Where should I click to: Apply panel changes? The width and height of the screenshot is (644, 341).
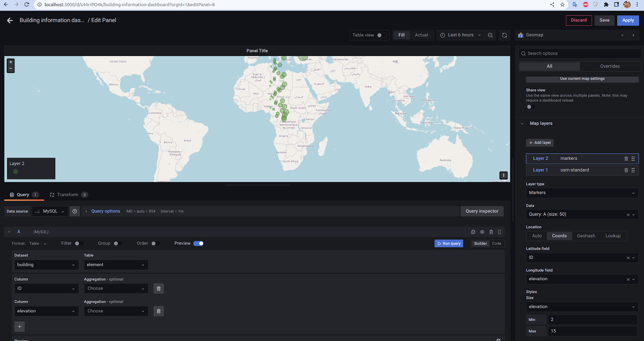[x=628, y=21]
